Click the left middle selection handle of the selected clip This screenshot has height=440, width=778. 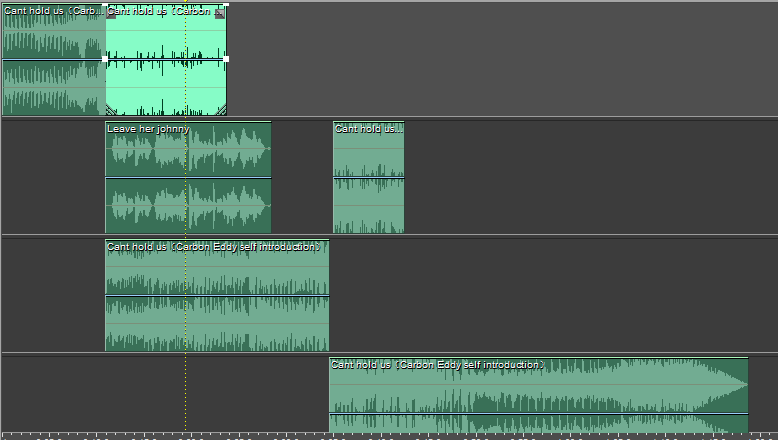pyautogui.click(x=105, y=59)
